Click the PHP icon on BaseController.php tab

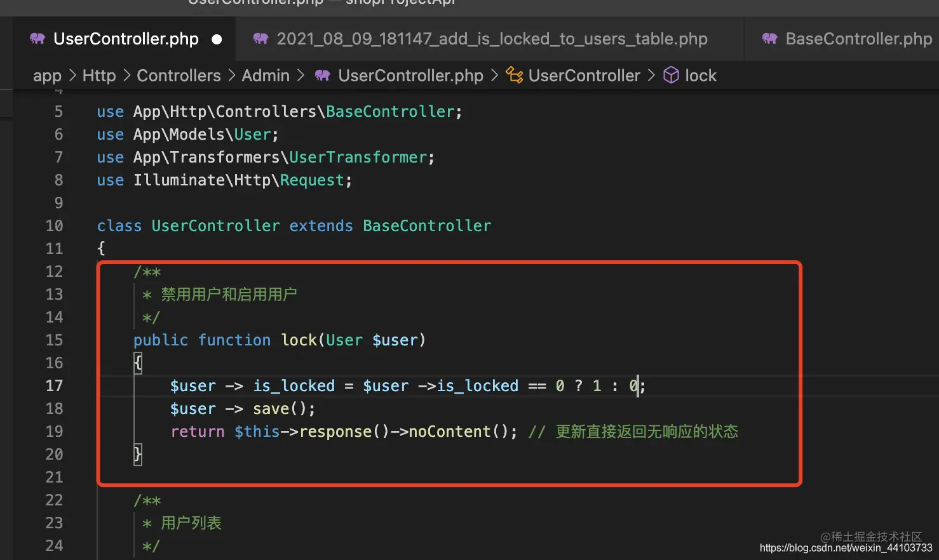click(770, 39)
